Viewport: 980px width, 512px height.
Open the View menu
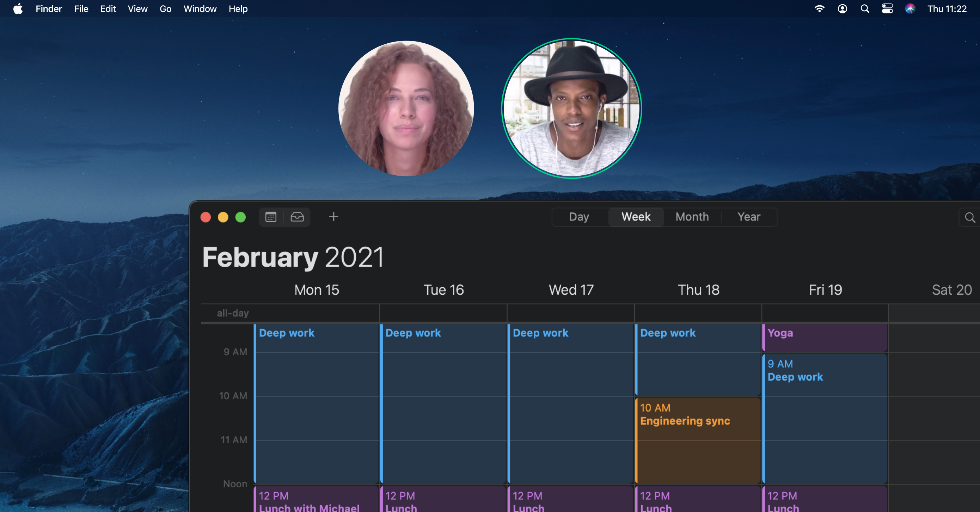(x=137, y=9)
